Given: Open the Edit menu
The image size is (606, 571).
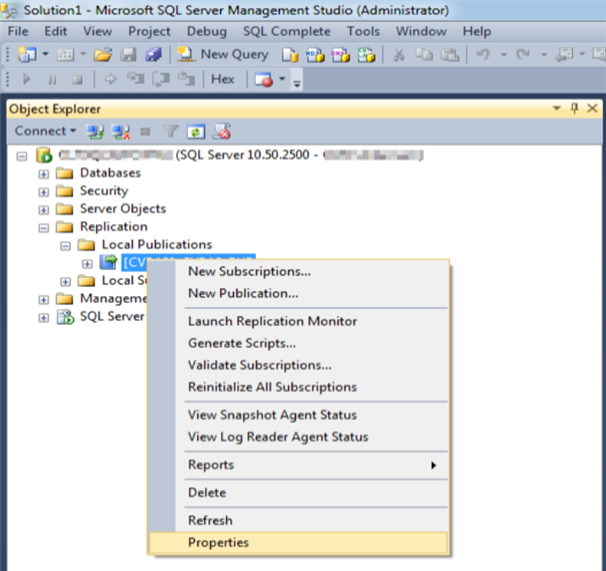Looking at the screenshot, I should 56,31.
